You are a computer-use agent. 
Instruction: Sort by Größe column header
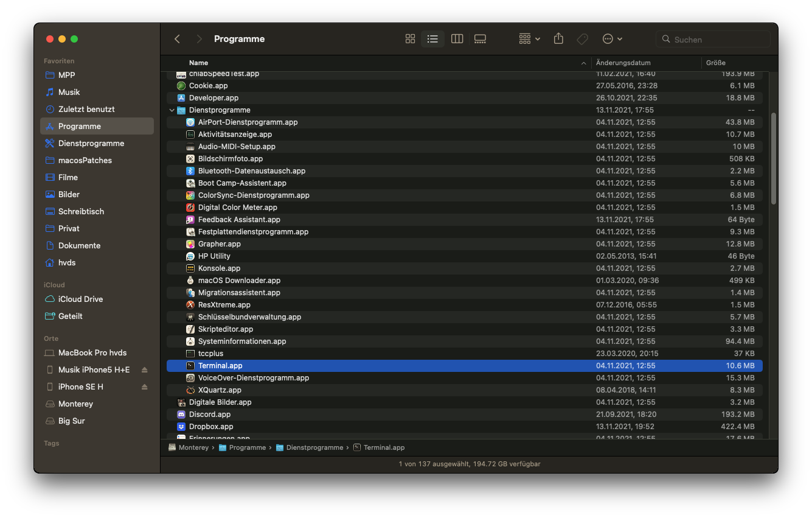click(x=715, y=63)
